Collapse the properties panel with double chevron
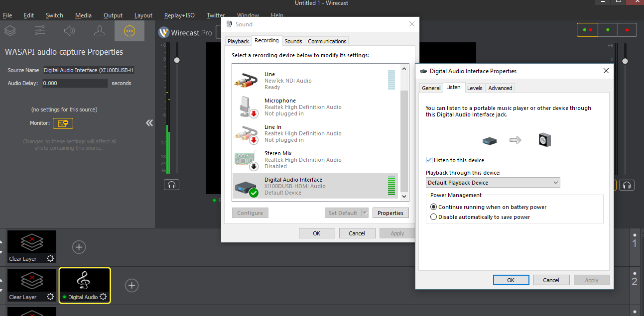 click(x=149, y=123)
